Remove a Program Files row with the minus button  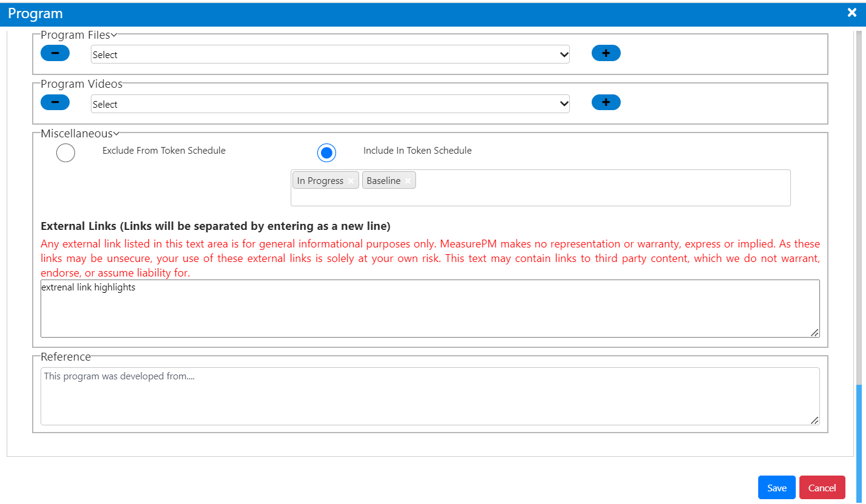[55, 53]
